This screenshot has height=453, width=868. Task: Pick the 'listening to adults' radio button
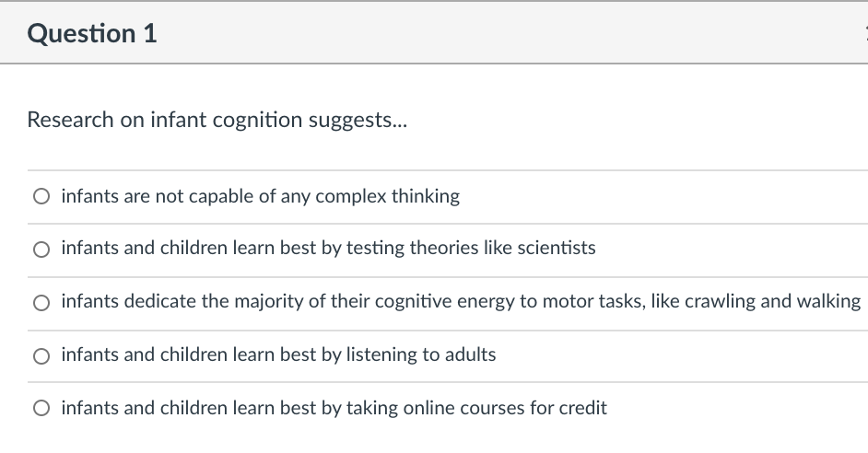click(41, 355)
